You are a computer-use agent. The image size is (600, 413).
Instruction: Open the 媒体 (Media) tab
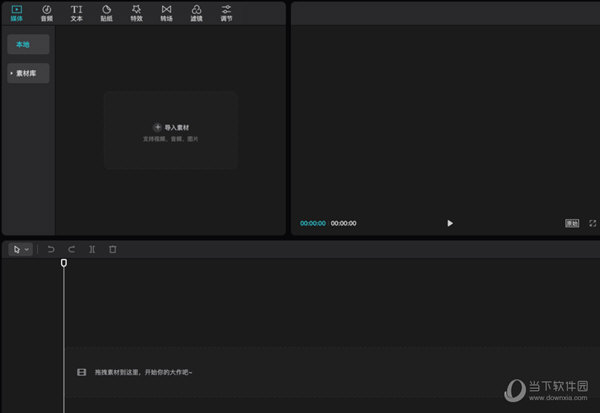pyautogui.click(x=16, y=13)
